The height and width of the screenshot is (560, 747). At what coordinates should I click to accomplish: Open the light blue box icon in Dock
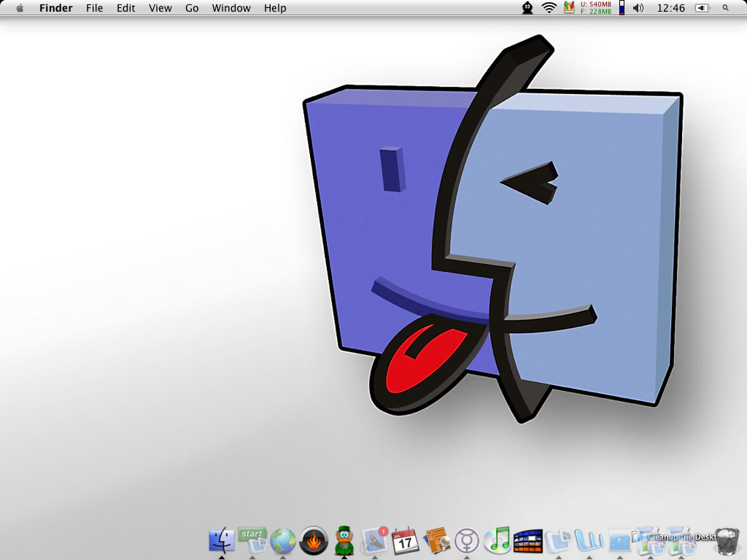coord(620,541)
